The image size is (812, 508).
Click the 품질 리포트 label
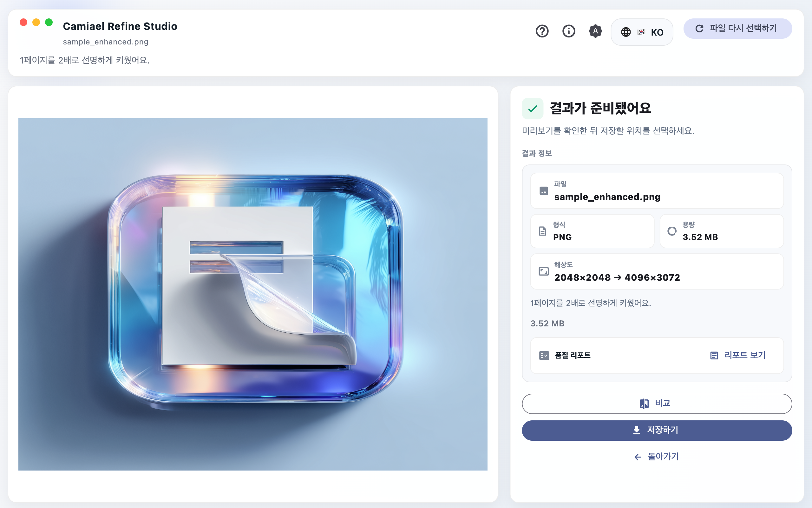point(573,355)
